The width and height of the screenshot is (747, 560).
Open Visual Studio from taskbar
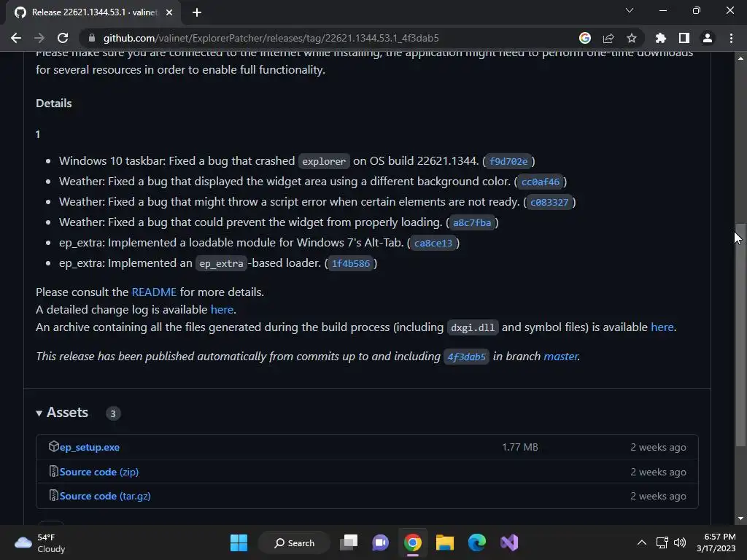(x=508, y=542)
